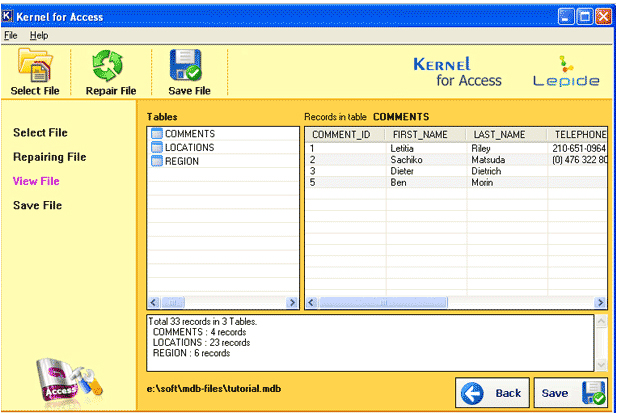This screenshot has width=621, height=413.
Task: Click the Tables list right scroll arrow
Action: (292, 303)
